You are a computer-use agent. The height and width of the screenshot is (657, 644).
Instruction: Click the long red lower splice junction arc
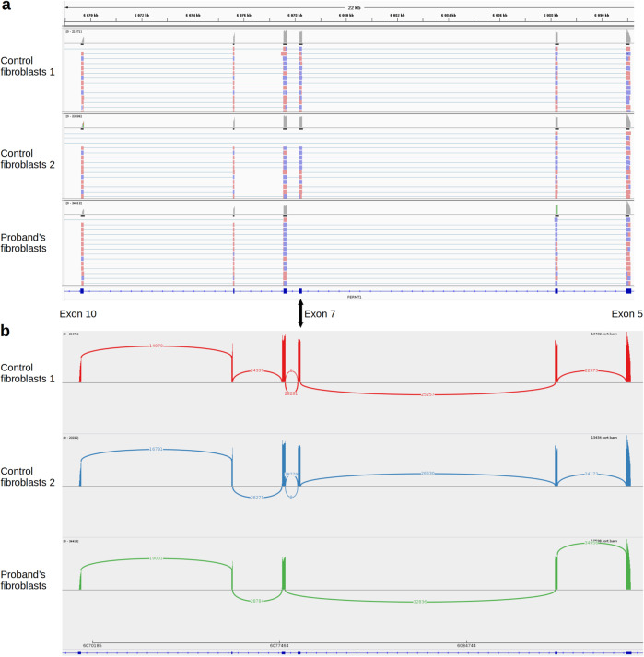[428, 419]
